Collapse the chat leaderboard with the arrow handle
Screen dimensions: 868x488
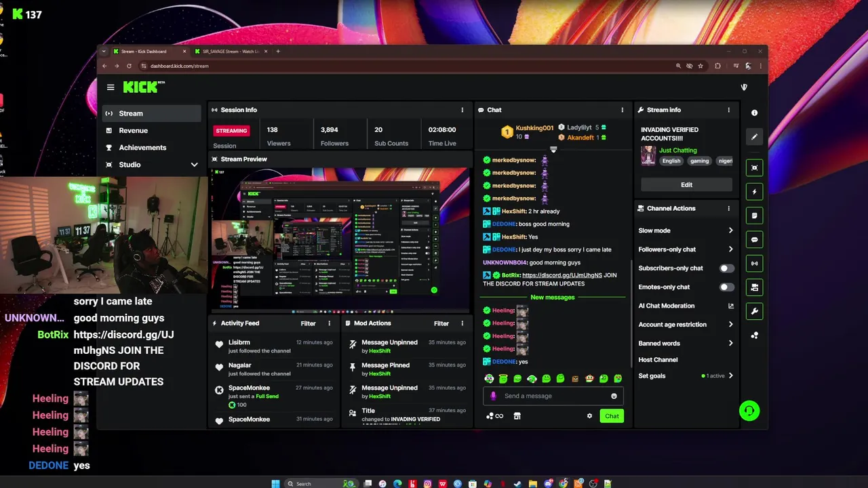pos(553,150)
